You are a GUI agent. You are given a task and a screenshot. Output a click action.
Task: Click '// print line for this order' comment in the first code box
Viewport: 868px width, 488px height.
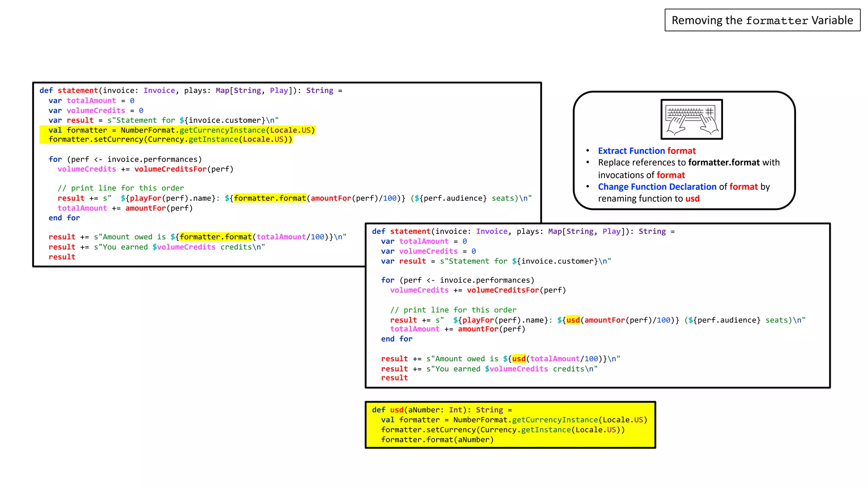121,188
